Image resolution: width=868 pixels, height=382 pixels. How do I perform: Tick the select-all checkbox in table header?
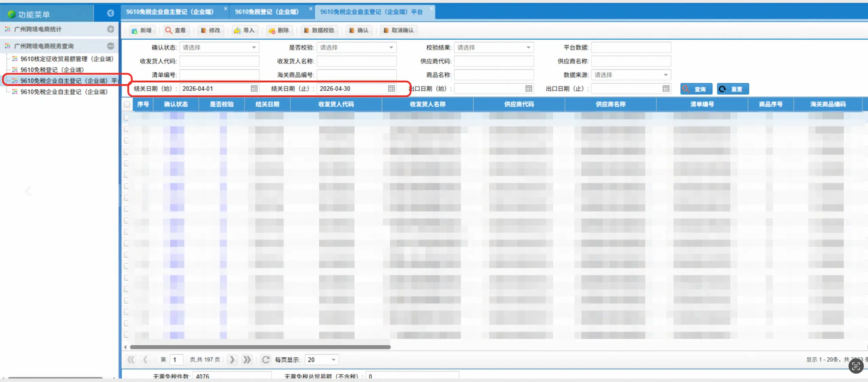tap(127, 104)
